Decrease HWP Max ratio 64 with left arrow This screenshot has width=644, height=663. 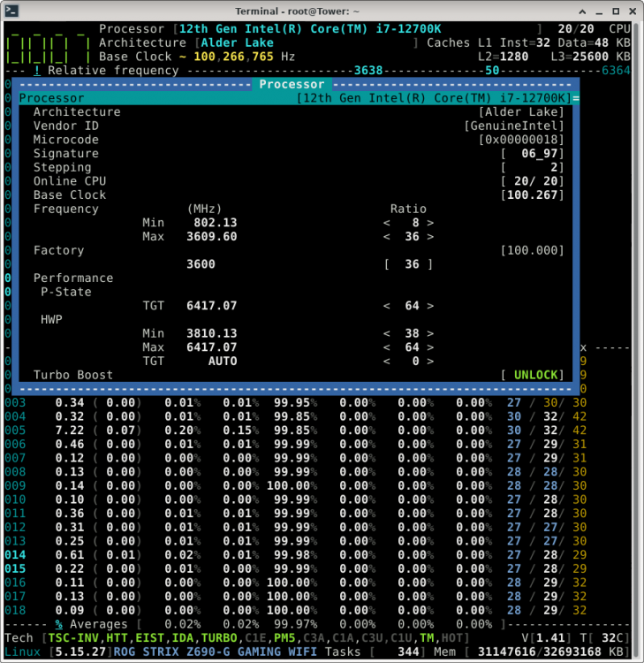tap(386, 347)
